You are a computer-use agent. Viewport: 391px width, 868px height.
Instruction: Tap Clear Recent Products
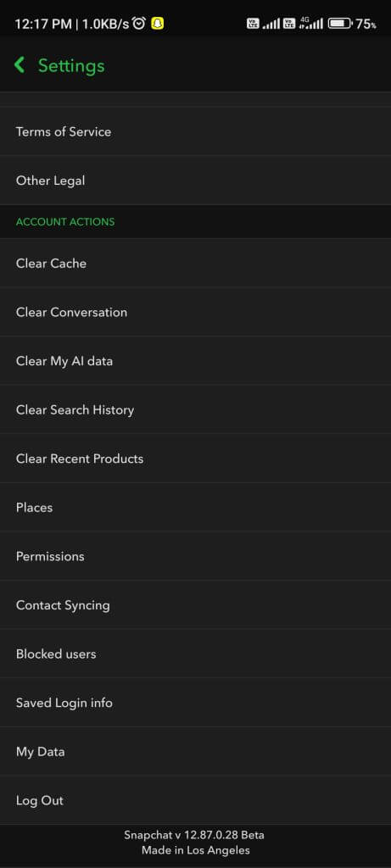195,459
